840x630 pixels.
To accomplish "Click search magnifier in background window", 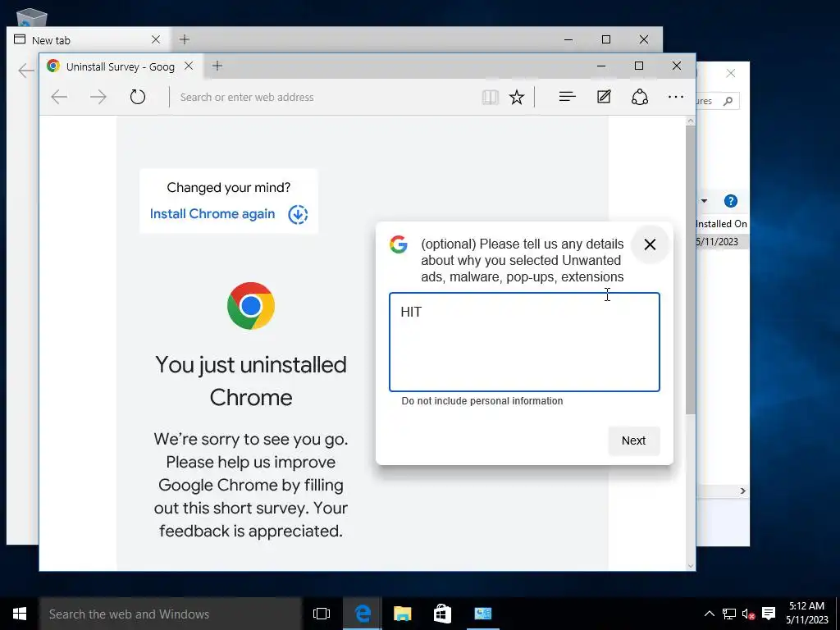I will click(728, 101).
